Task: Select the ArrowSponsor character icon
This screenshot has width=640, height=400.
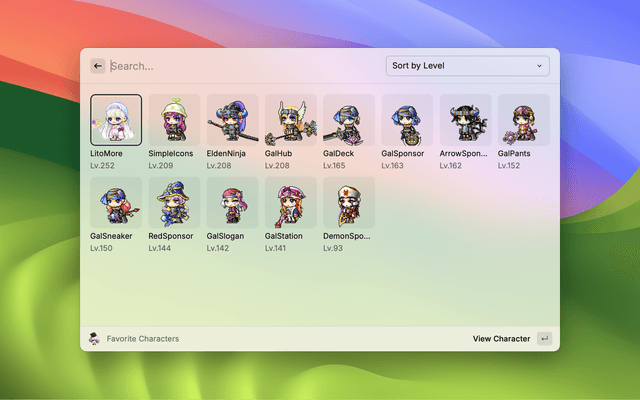Action: pos(465,120)
